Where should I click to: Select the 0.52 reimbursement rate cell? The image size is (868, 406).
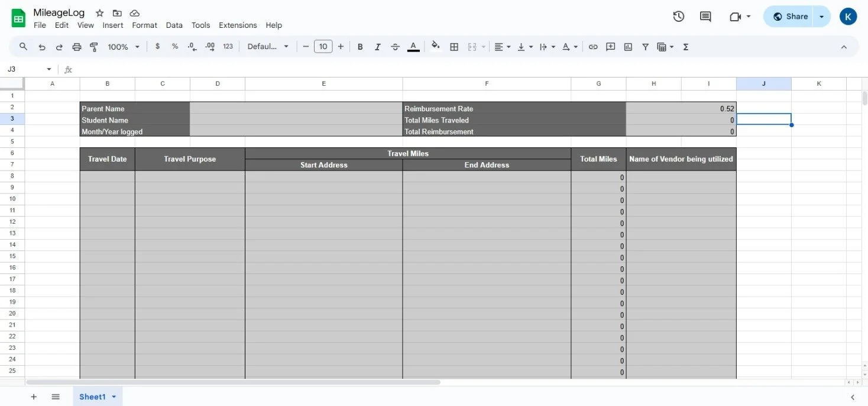(x=681, y=108)
